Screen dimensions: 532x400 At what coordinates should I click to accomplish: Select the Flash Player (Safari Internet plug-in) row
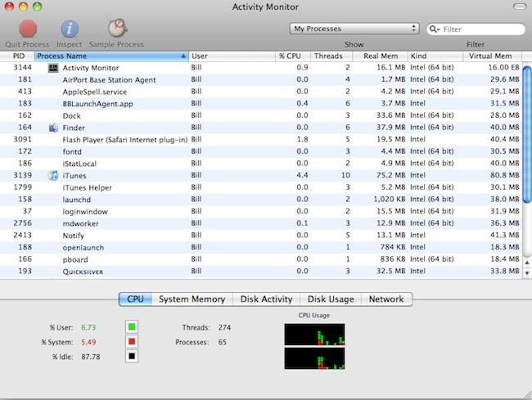[x=260, y=140]
